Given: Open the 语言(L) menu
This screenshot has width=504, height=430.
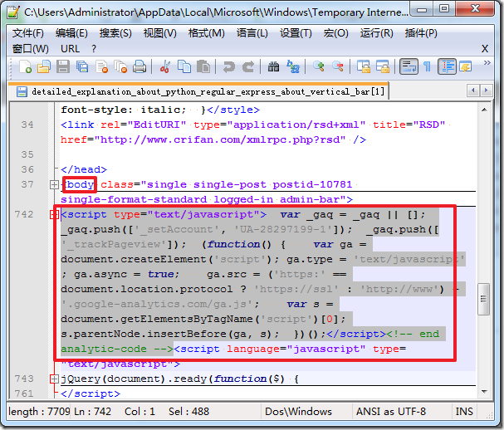Looking at the screenshot, I should point(252,33).
